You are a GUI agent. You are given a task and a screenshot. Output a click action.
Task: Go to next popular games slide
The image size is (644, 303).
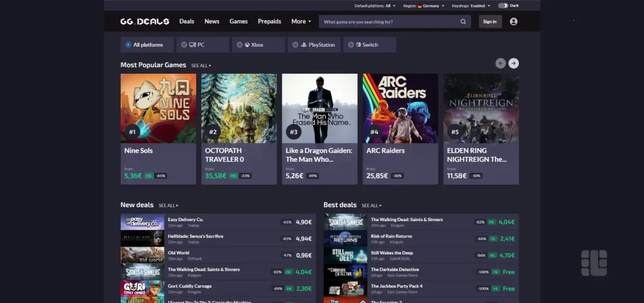[x=513, y=64]
